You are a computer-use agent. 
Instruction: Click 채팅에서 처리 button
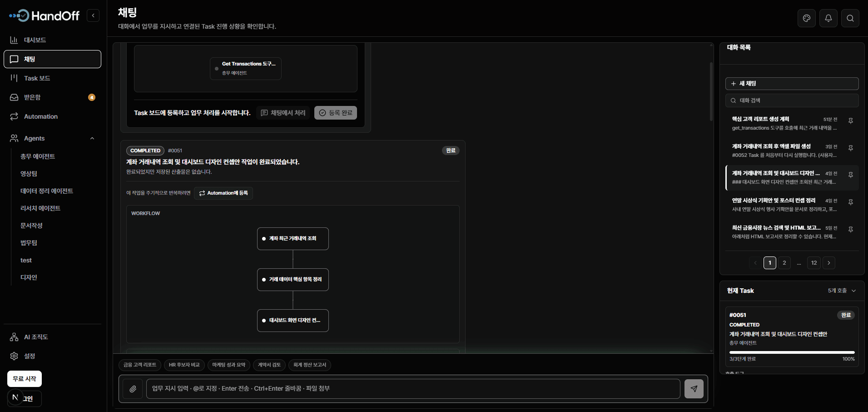pos(283,113)
